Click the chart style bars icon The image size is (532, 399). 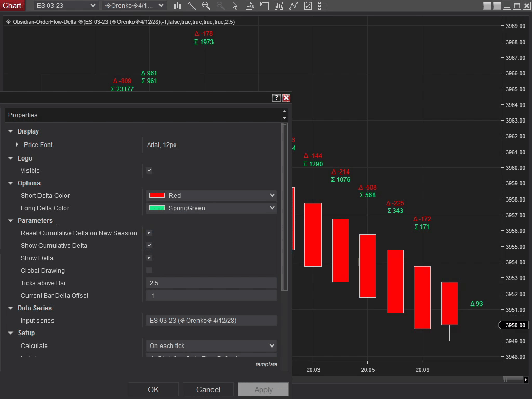[177, 6]
